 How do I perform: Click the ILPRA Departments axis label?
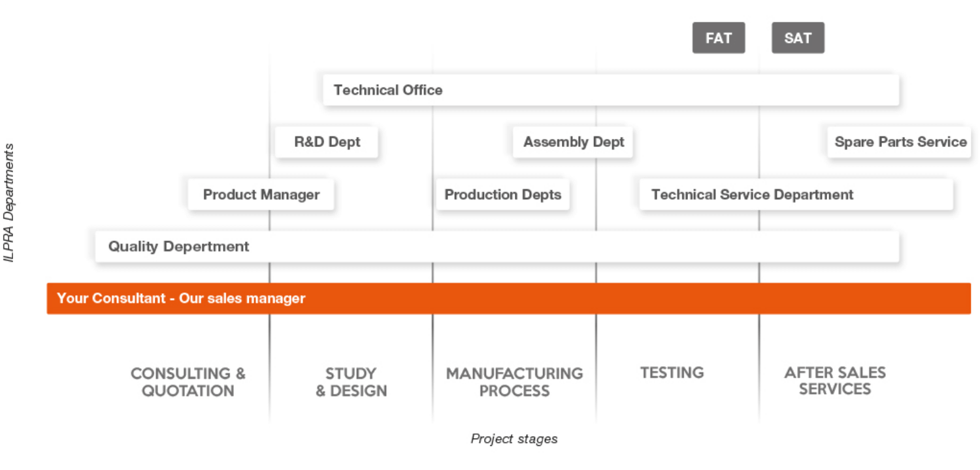coord(9,203)
